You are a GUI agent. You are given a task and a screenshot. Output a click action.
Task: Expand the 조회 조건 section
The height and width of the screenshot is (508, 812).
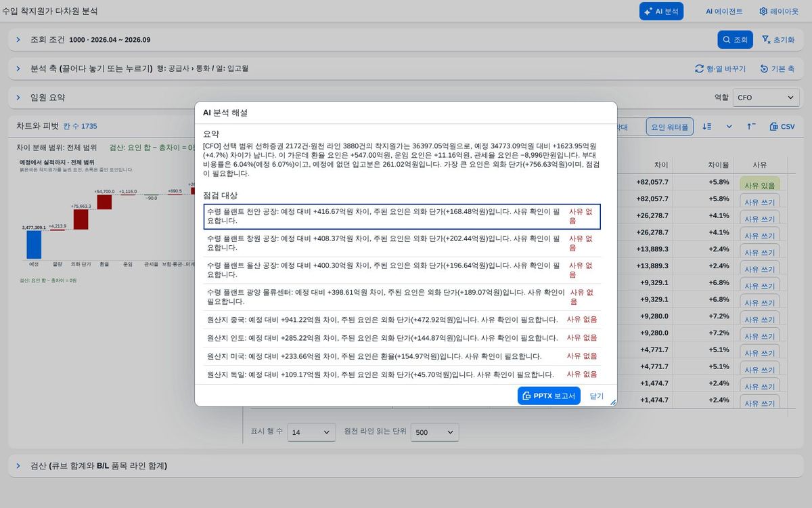point(18,39)
